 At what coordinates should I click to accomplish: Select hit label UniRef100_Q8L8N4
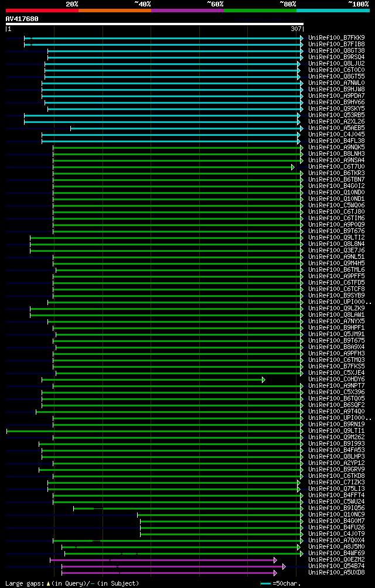click(x=336, y=244)
